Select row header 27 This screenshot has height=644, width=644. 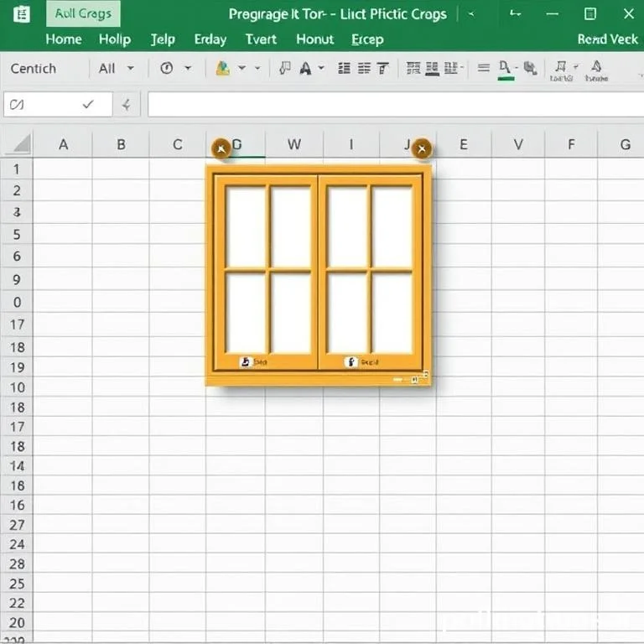point(17,525)
